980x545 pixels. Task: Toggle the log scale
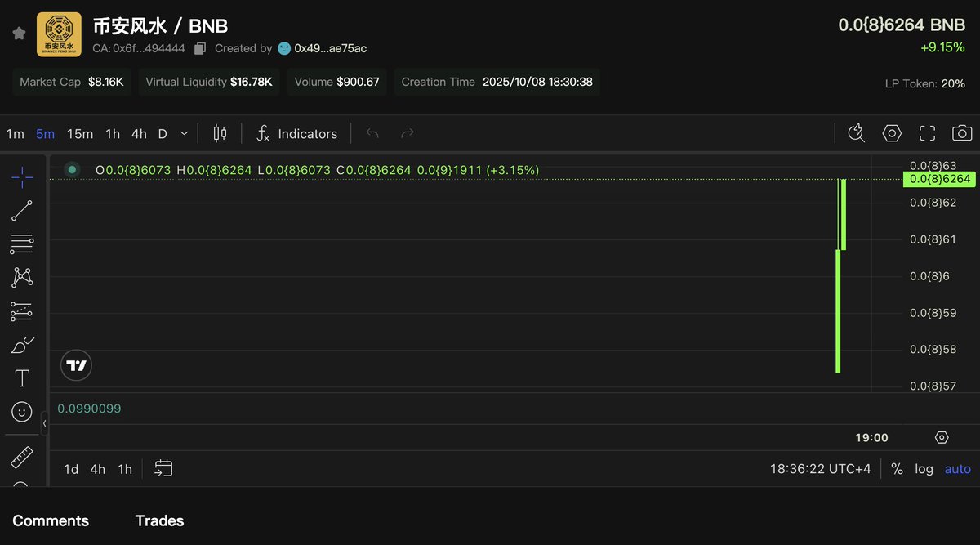click(x=924, y=469)
